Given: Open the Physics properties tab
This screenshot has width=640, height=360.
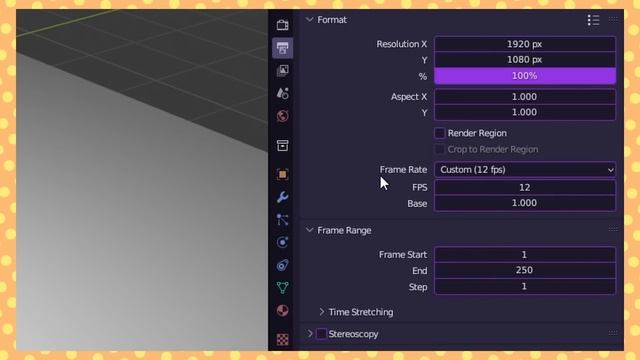Looking at the screenshot, I should tap(282, 242).
